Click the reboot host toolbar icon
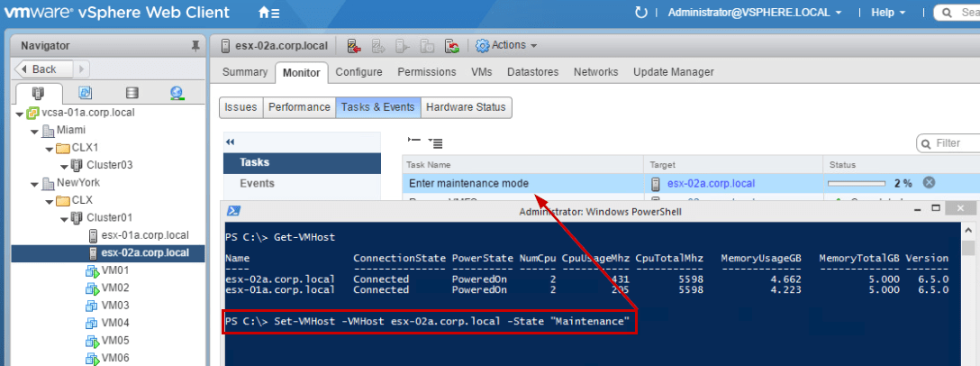The image size is (980, 366). [452, 46]
